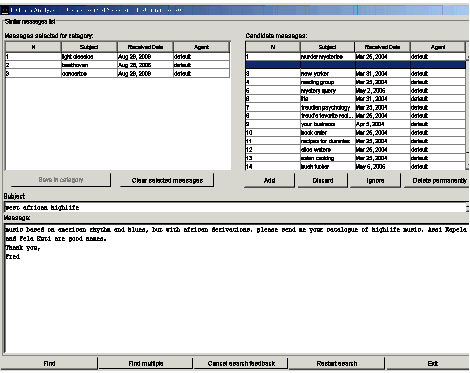Sort selected messages by the Subject column header
Viewport: 470px width, 373px height.
click(89, 47)
